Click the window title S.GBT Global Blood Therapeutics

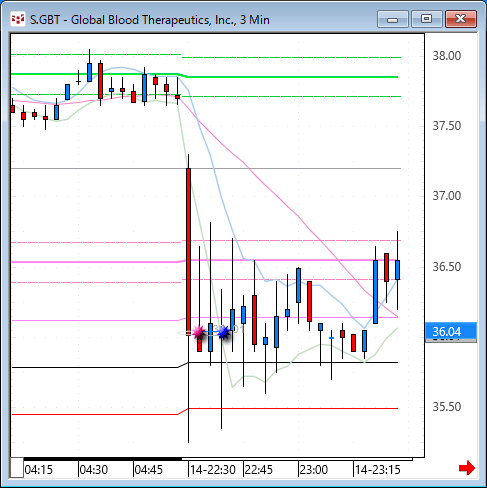click(150, 20)
